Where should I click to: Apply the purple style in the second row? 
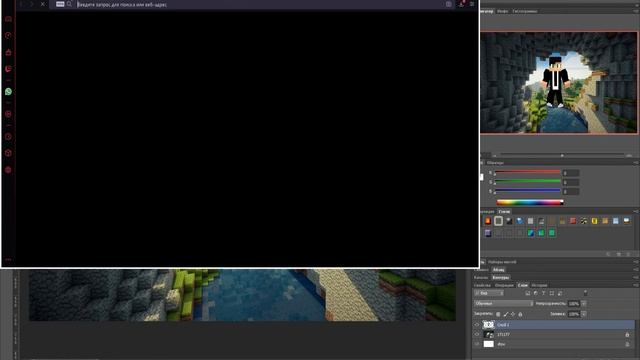tap(488, 233)
